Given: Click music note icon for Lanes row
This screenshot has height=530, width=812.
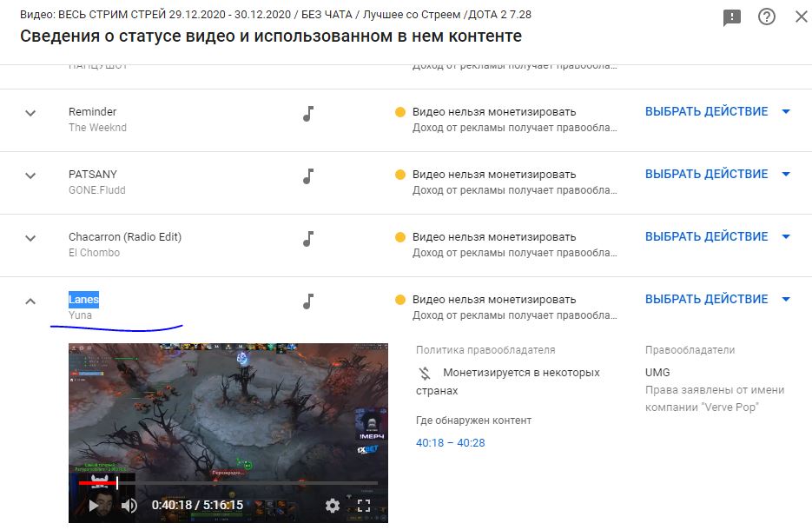Looking at the screenshot, I should coord(308,301).
